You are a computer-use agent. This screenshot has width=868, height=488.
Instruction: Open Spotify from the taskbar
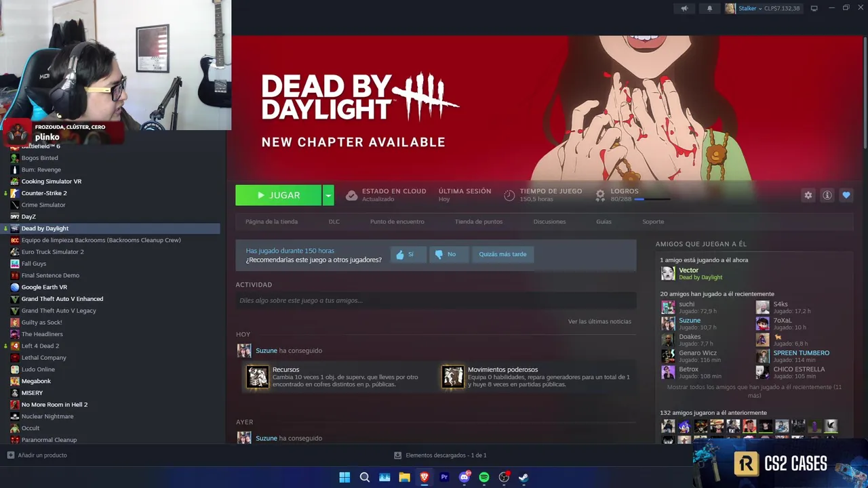point(484,477)
